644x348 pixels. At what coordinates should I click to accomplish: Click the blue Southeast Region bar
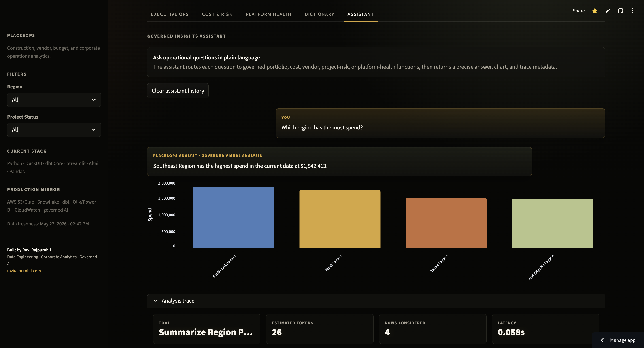pyautogui.click(x=234, y=217)
